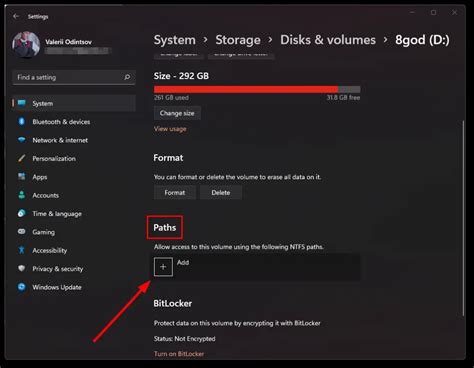Select the System icon in sidebar
Screen dimensions: 474x368
[22, 103]
